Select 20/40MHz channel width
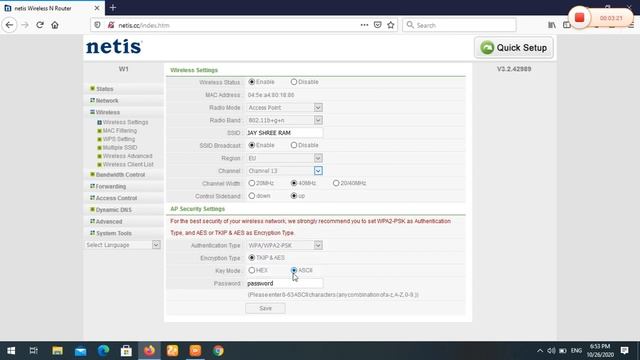 (336, 183)
